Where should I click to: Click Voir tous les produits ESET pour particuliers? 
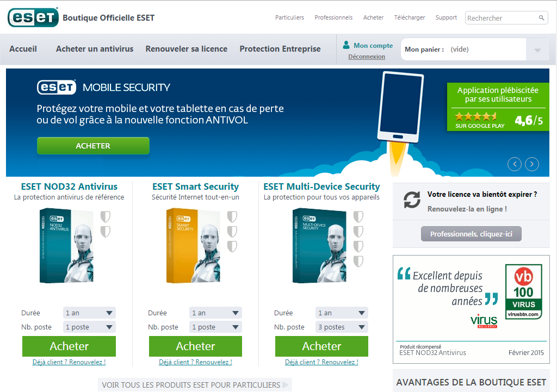click(x=195, y=385)
